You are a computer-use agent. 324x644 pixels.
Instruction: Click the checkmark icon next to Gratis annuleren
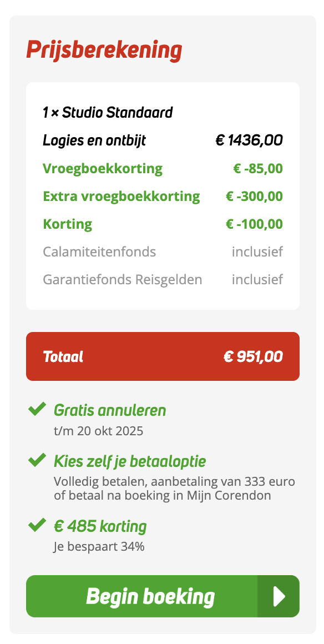tap(36, 409)
